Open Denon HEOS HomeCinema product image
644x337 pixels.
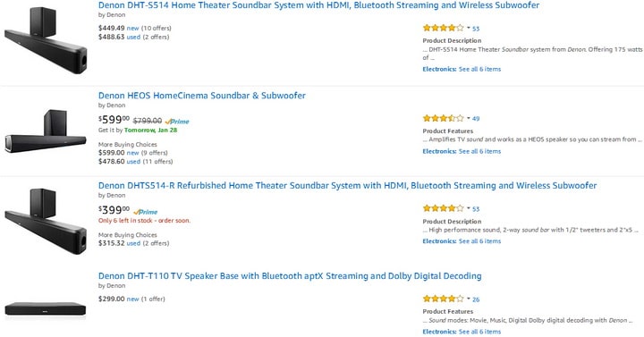tap(46, 131)
